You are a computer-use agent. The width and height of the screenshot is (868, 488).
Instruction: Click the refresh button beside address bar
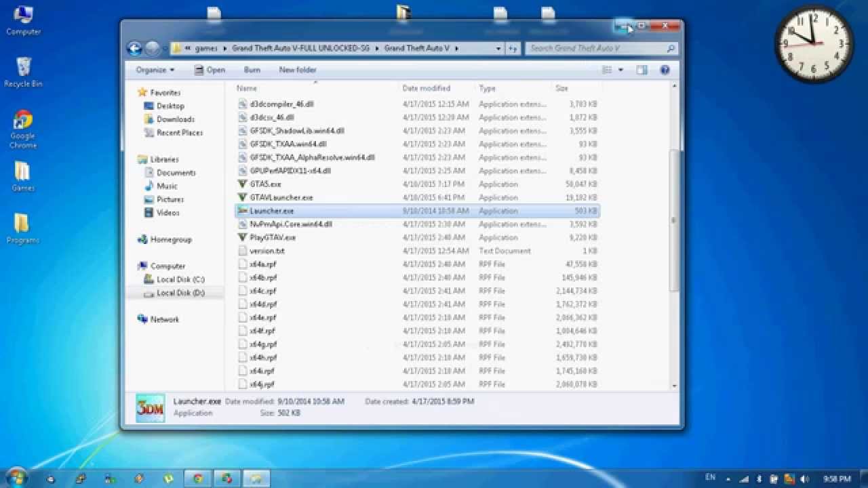click(x=513, y=49)
